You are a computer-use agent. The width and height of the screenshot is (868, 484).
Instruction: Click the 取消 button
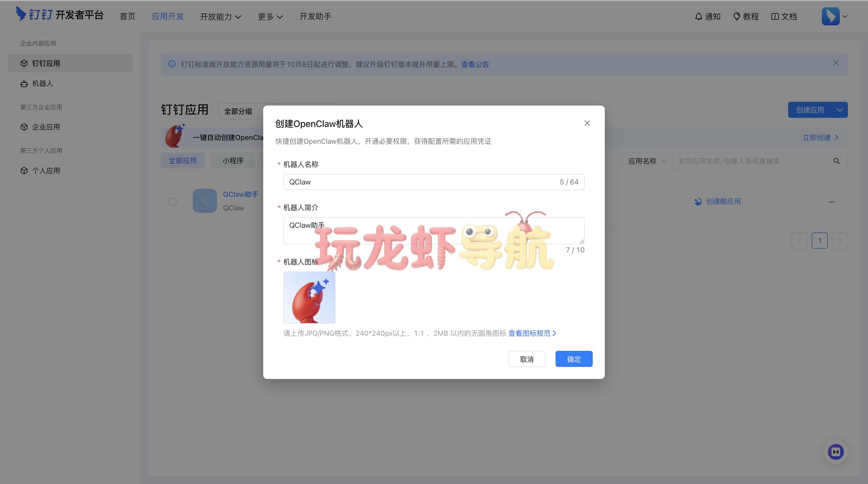pos(527,359)
